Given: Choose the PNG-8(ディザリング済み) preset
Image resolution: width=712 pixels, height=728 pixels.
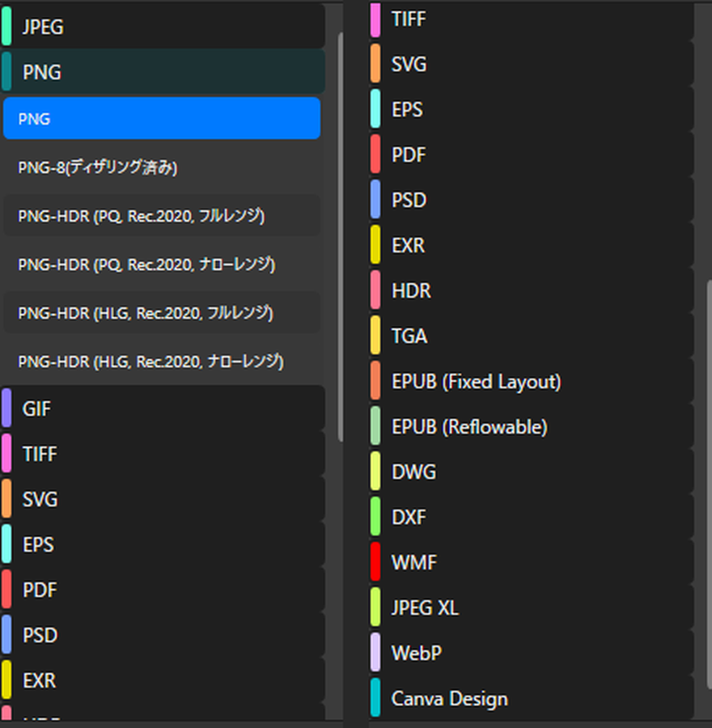Looking at the screenshot, I should coord(162,167).
